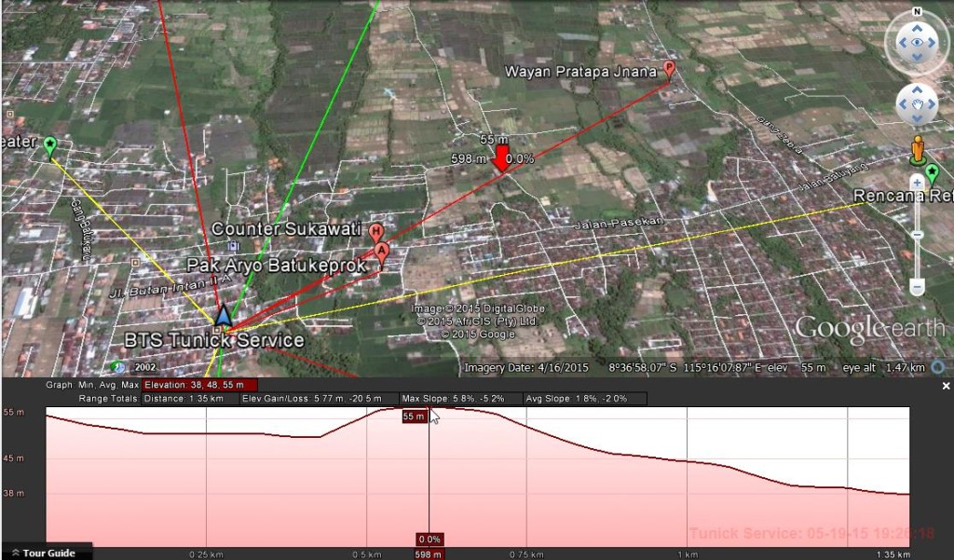This screenshot has height=560, width=954.
Task: Click the streaming status indicator circle
Action: point(937,367)
